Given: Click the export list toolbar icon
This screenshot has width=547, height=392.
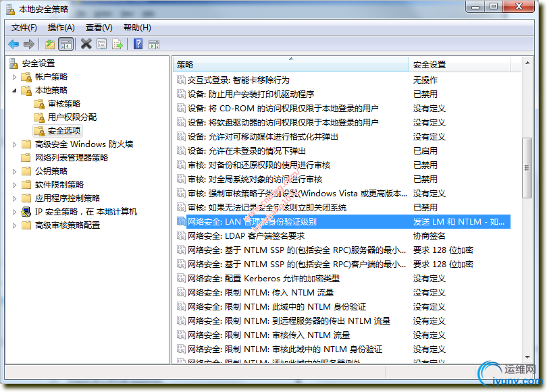Looking at the screenshot, I should point(116,44).
